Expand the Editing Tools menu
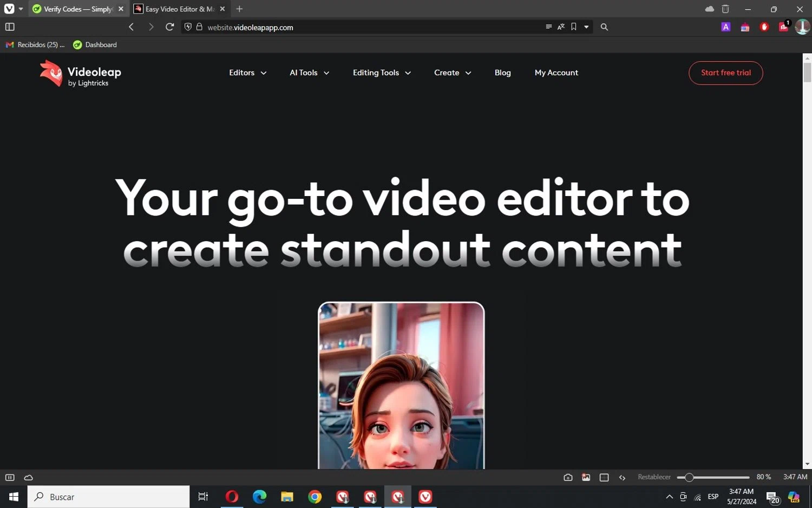 click(382, 73)
